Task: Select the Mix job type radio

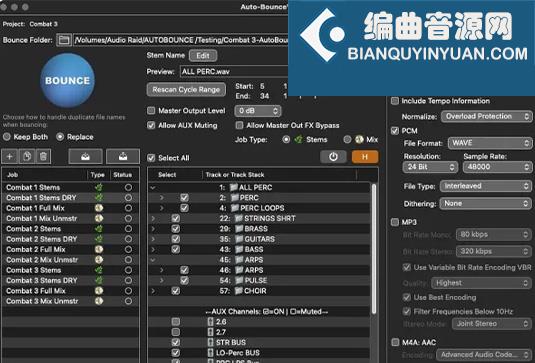Action: pyautogui.click(x=347, y=139)
